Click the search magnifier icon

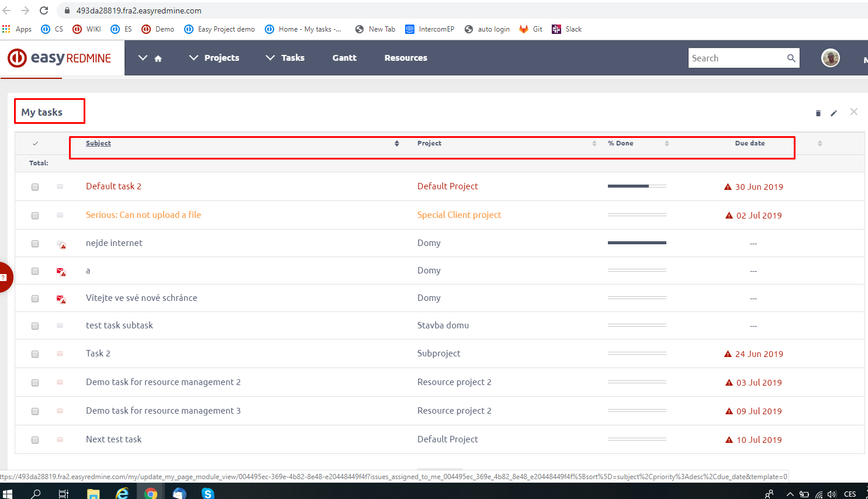coord(791,58)
